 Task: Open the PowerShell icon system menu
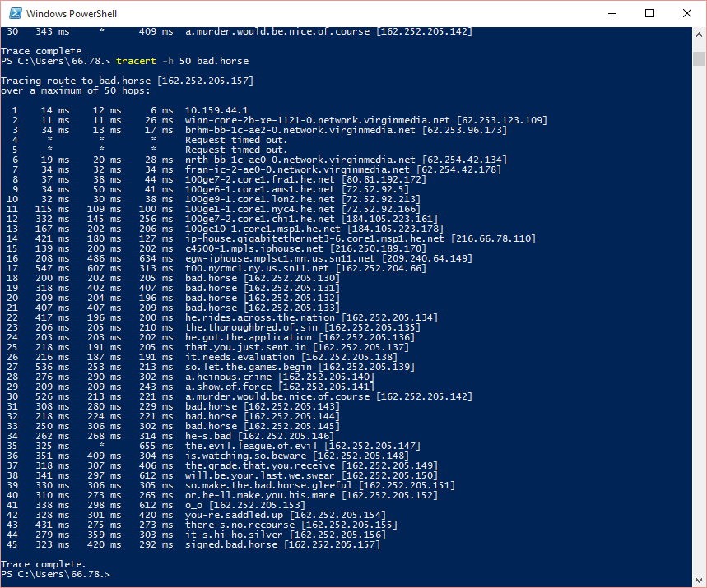click(x=16, y=13)
